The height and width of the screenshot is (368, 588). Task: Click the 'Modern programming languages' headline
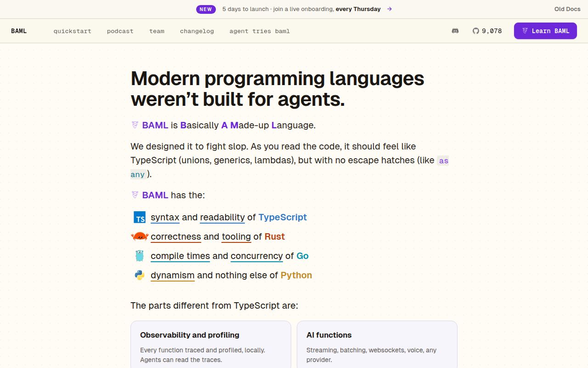pos(277,89)
